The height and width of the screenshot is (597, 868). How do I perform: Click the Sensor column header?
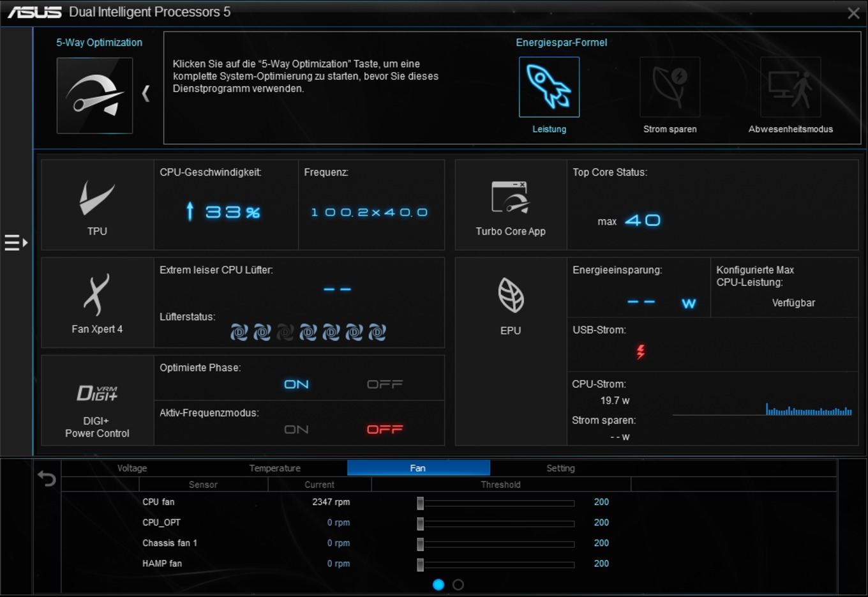pyautogui.click(x=203, y=485)
